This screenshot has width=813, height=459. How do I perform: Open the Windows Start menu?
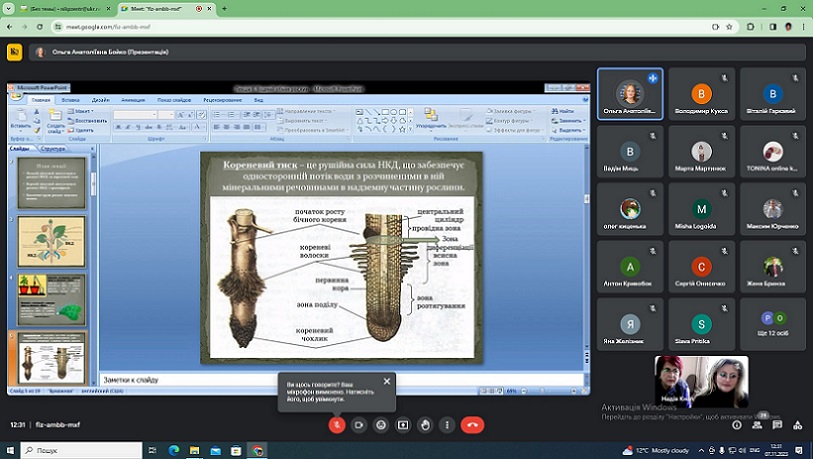coord(9,450)
